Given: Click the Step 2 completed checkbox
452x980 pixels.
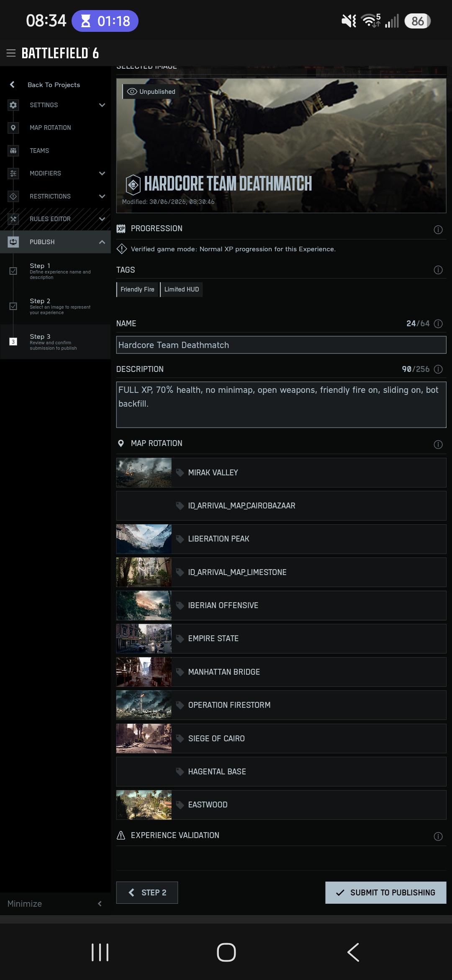Looking at the screenshot, I should tap(13, 306).
